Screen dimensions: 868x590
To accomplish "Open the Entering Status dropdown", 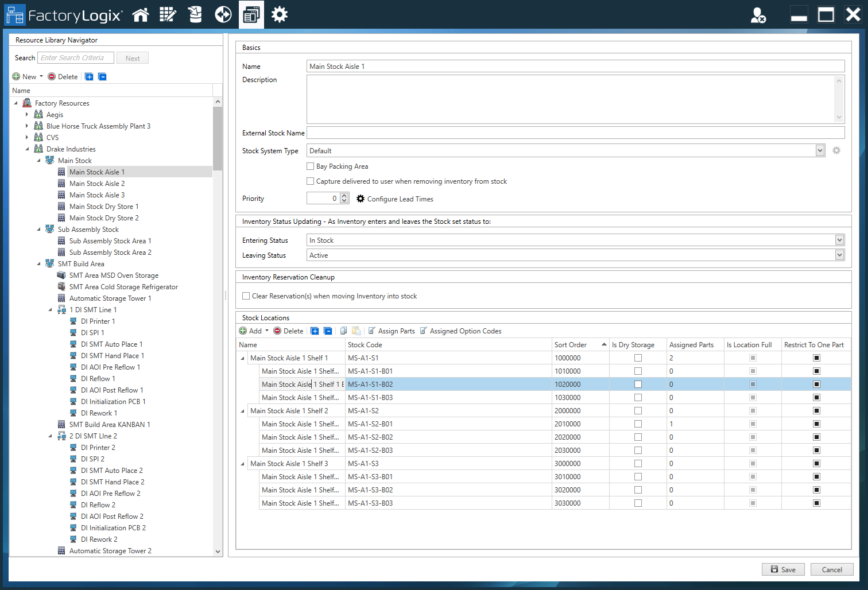I will (x=839, y=240).
